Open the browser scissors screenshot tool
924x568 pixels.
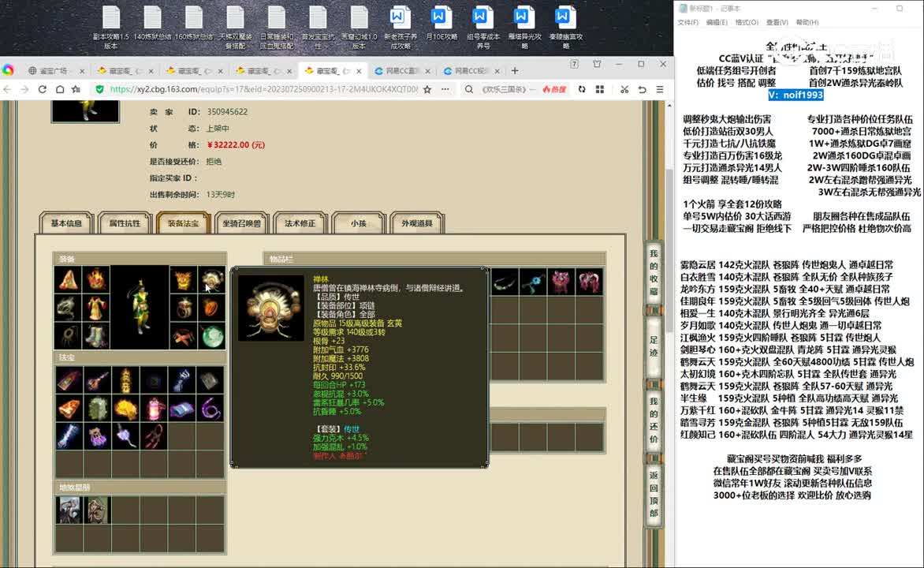coord(624,89)
